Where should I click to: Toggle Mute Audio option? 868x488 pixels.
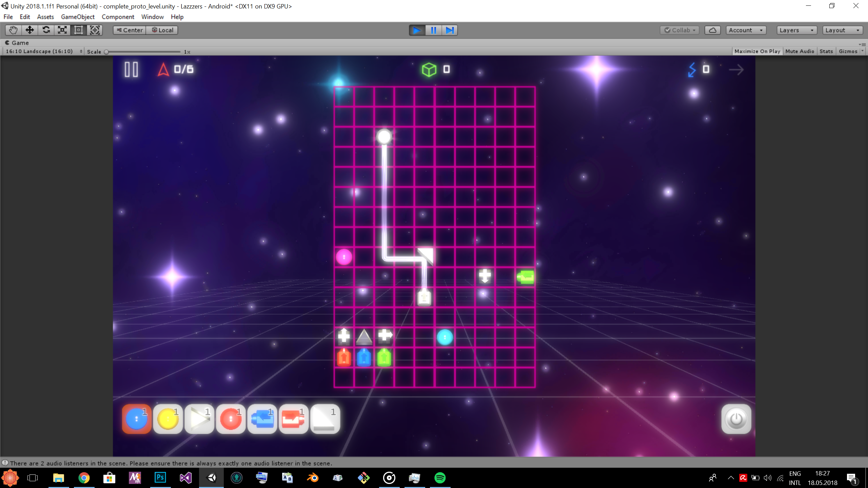point(800,51)
